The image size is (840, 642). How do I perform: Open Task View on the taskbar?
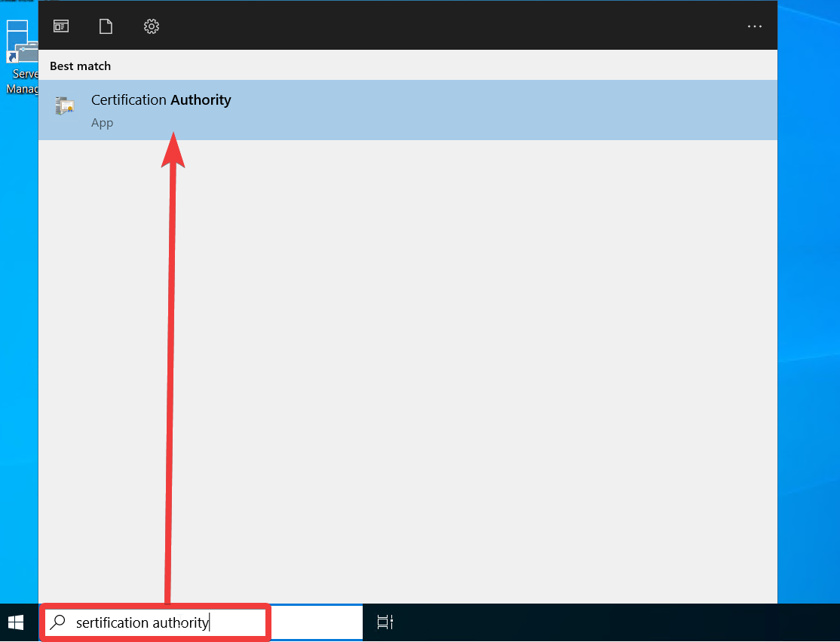pyautogui.click(x=385, y=622)
